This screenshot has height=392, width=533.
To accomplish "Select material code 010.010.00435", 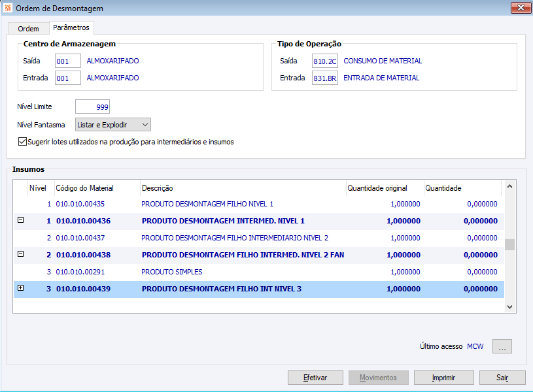I will [x=80, y=204].
